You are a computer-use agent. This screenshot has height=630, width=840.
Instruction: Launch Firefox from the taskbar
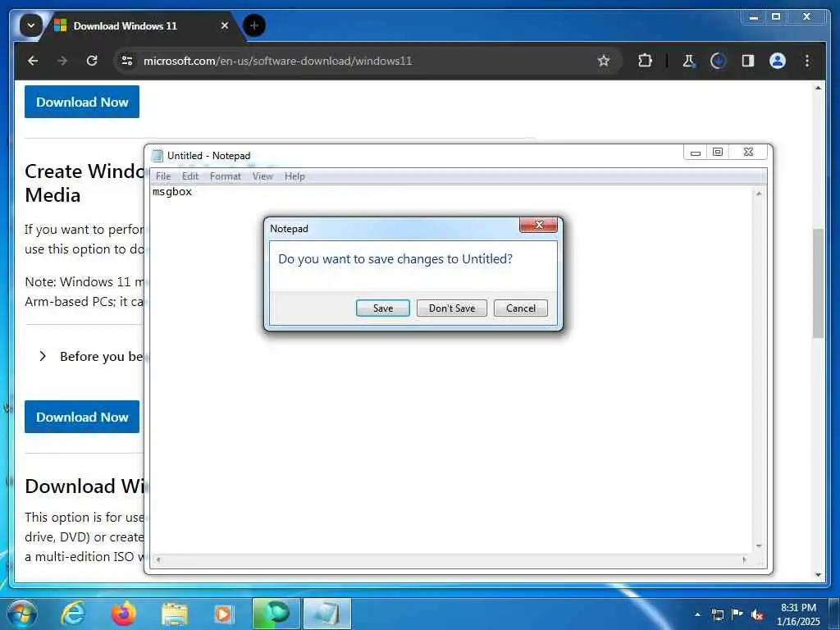click(x=124, y=614)
